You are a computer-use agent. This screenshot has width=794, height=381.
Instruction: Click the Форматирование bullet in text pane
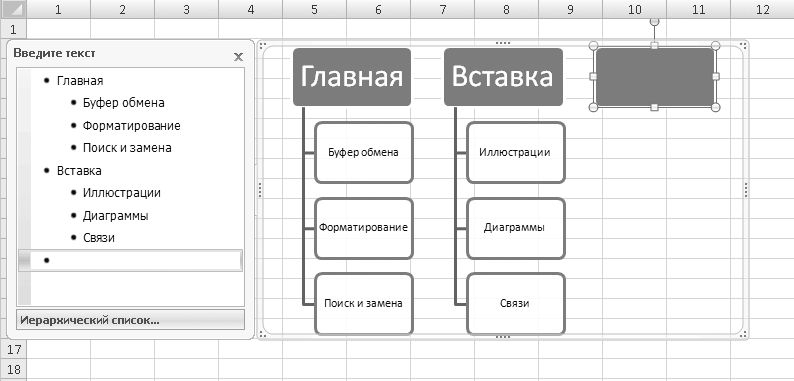coord(132,126)
